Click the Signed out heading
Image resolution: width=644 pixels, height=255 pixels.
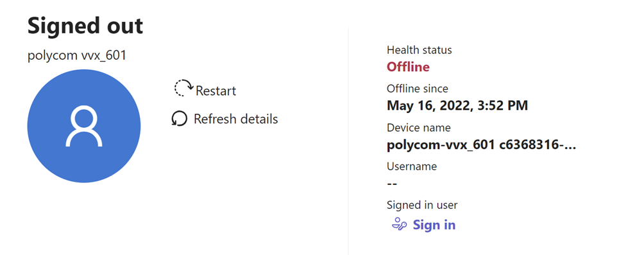point(85,26)
